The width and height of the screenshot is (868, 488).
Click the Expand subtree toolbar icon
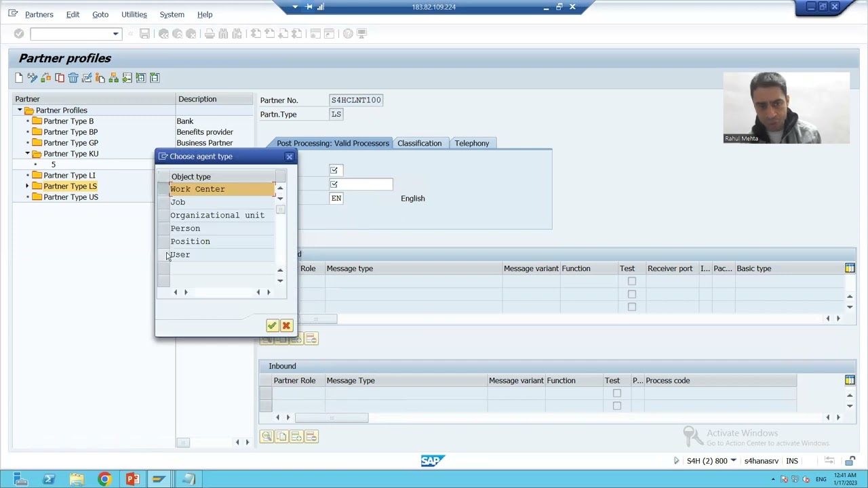(x=141, y=78)
